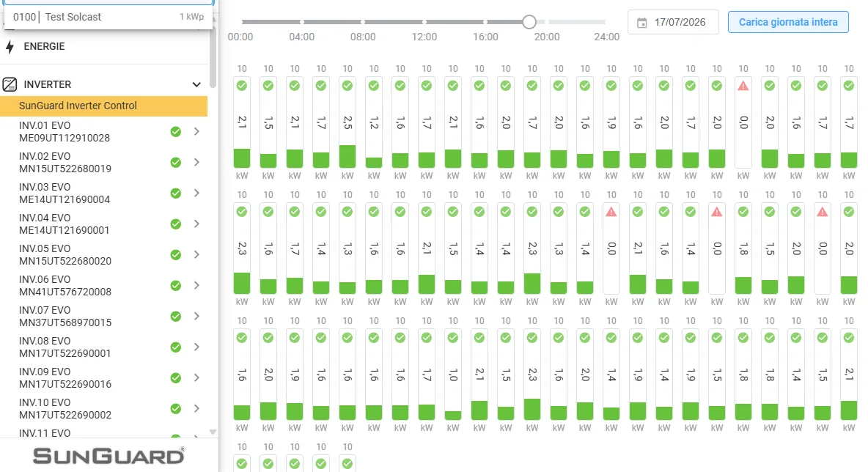Click the green status check for INV.08 EVO
Viewport: 868px width, 472px height.
point(175,347)
